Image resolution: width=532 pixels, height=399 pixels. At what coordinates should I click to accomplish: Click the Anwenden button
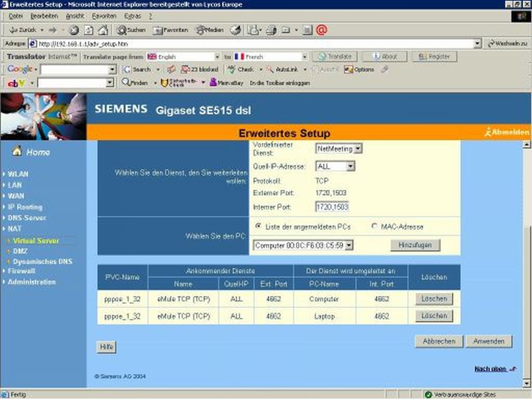(x=488, y=341)
